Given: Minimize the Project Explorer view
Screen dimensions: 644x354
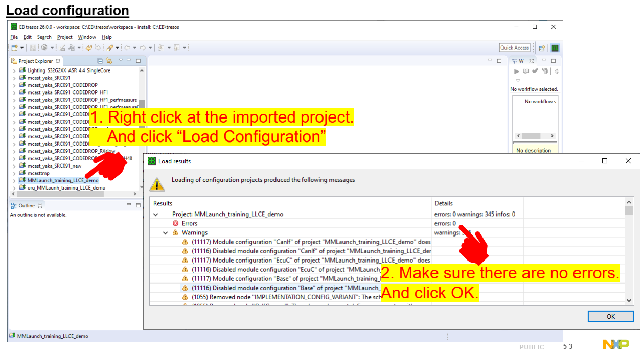Looking at the screenshot, I should 129,60.
